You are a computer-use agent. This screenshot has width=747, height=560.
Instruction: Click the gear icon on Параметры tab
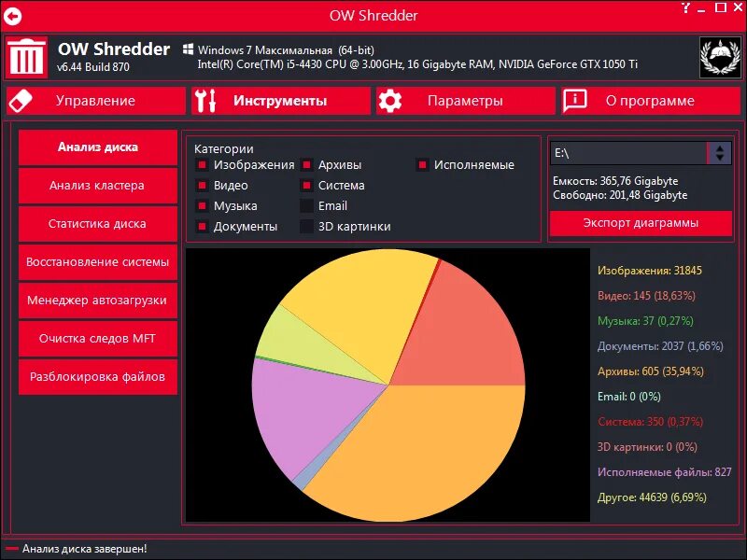390,101
